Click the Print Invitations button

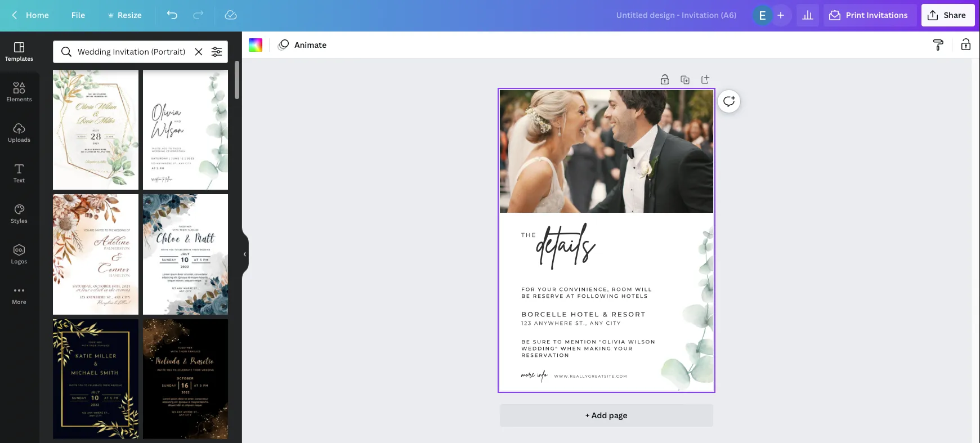click(870, 15)
